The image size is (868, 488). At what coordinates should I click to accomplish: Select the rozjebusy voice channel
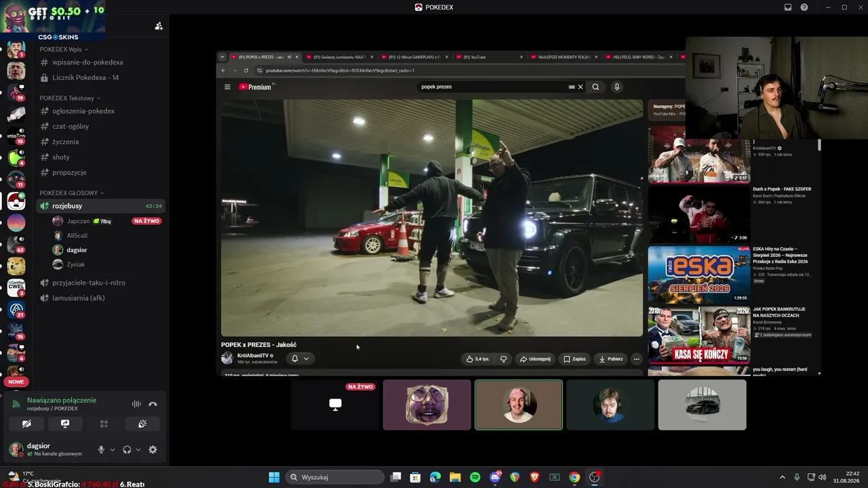100,206
